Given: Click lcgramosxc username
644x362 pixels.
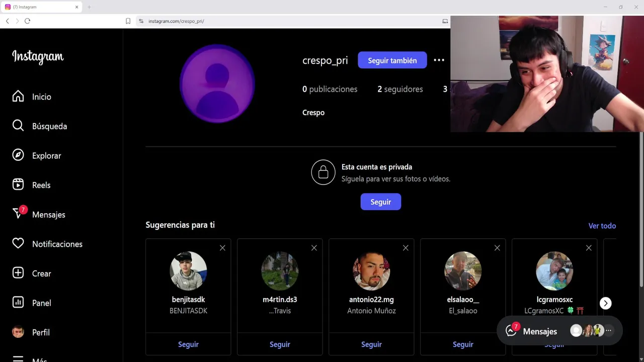Looking at the screenshot, I should coord(554,300).
